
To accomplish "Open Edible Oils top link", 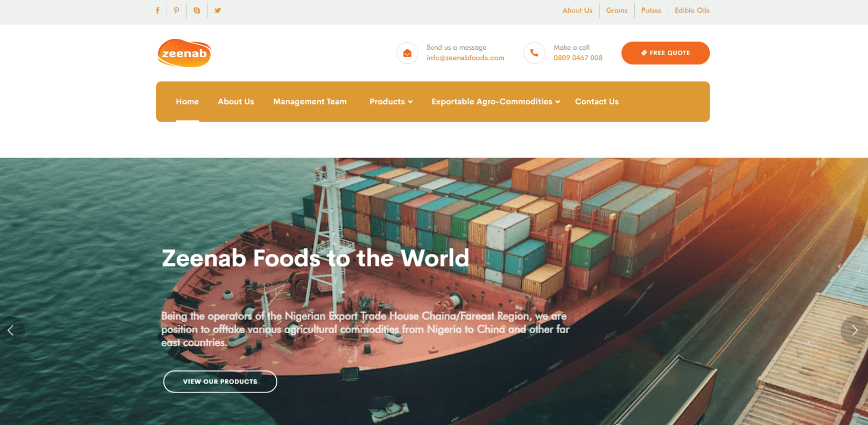I will point(692,10).
